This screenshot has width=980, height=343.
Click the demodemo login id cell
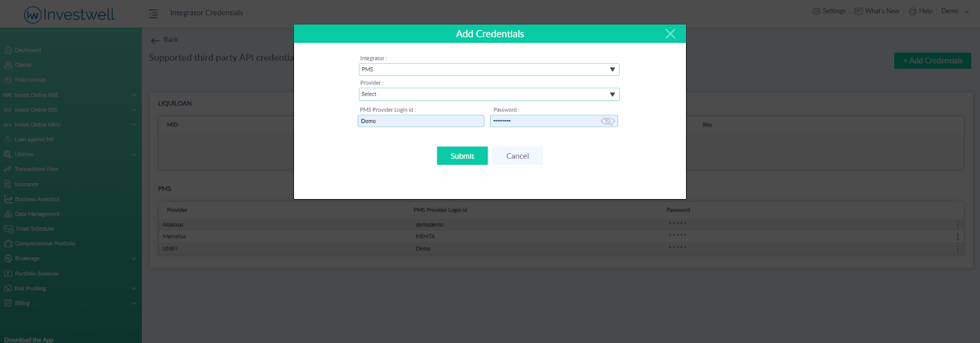429,225
